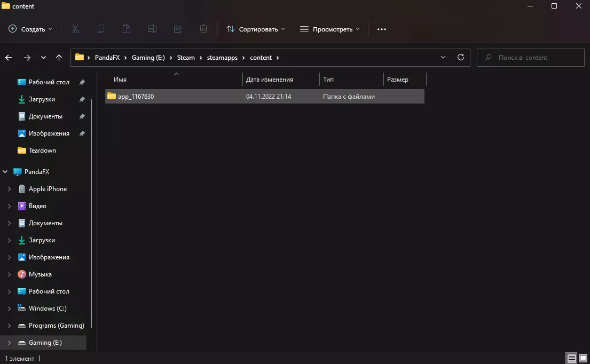
Task: Open recent locations dropdown arrow
Action: click(43, 58)
